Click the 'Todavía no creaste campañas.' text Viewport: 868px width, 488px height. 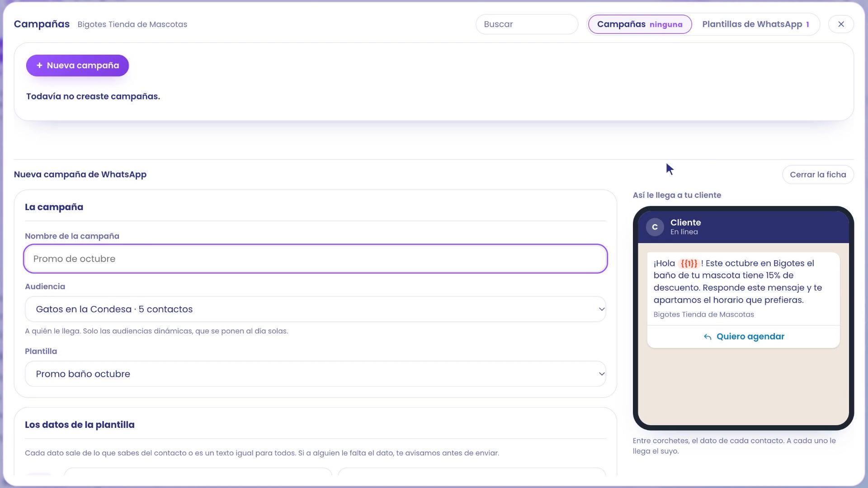tap(93, 96)
